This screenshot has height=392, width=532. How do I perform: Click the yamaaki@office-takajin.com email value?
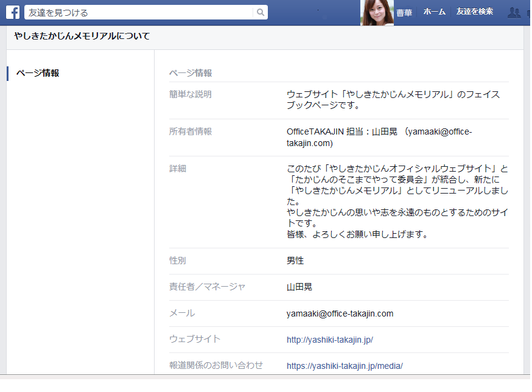click(340, 313)
